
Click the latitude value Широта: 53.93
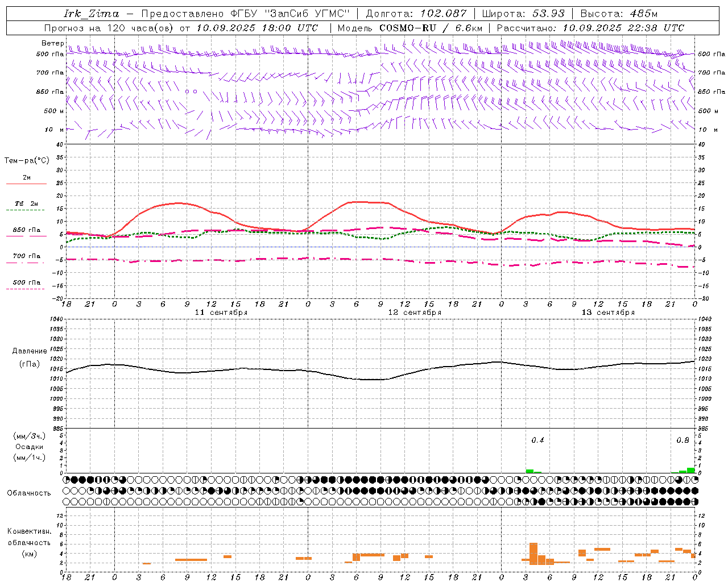(523, 14)
